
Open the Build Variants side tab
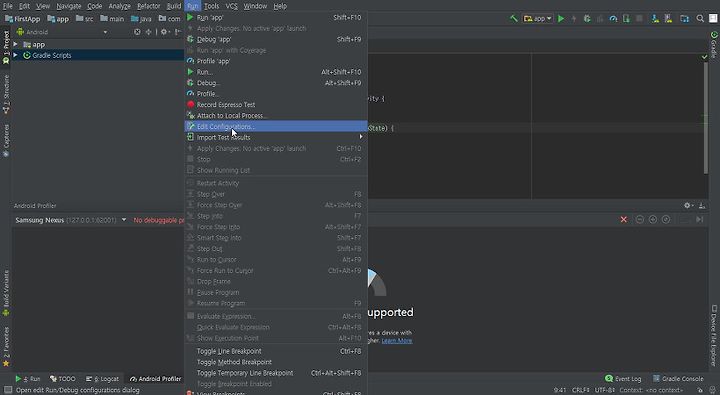[6, 293]
